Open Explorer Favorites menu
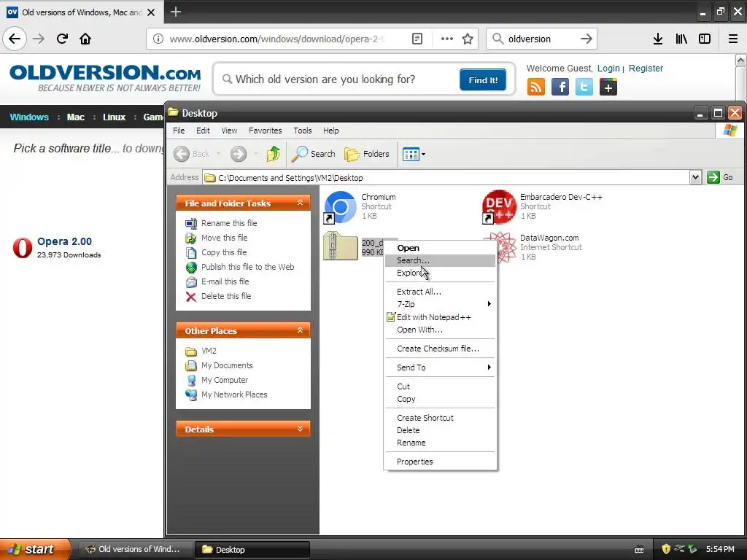Image resolution: width=747 pixels, height=560 pixels. [265, 131]
